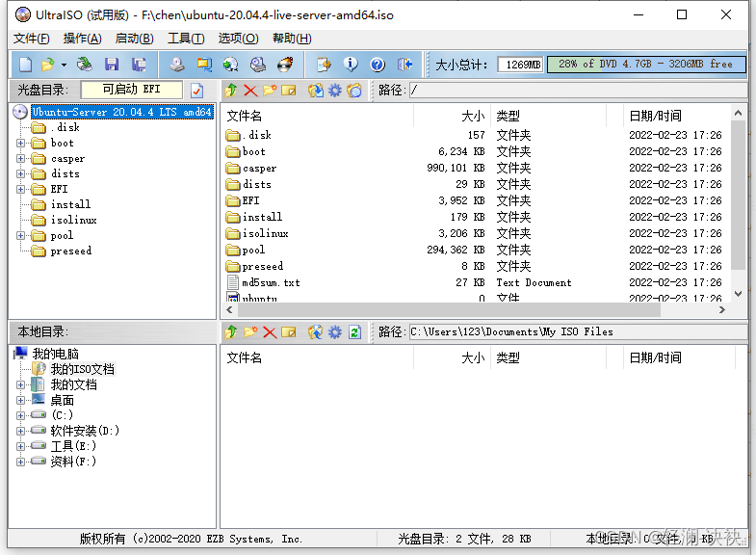Open the 文件(F) menu
The width and height of the screenshot is (756, 555).
[x=32, y=39]
